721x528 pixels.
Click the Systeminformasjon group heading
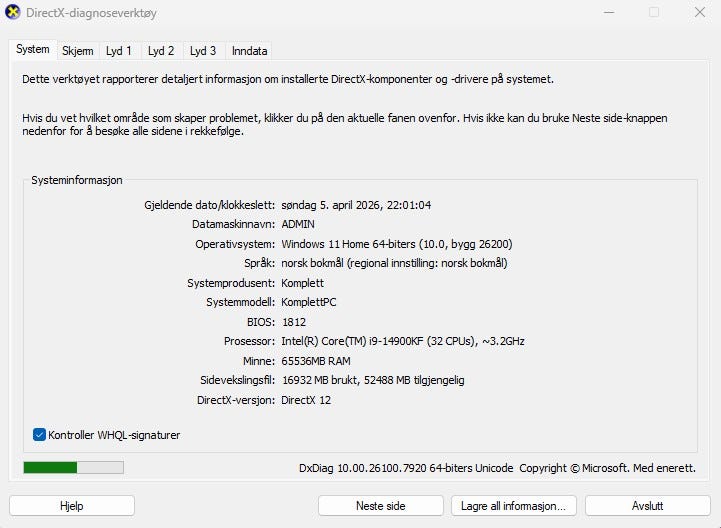coord(77,180)
